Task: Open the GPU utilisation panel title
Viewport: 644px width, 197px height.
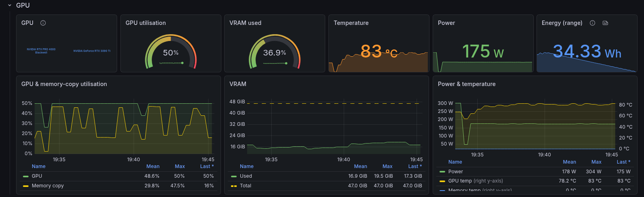Action: (146, 23)
